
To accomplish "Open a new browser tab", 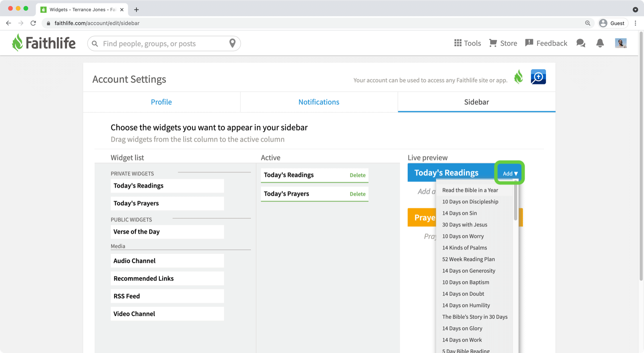I will (x=136, y=9).
